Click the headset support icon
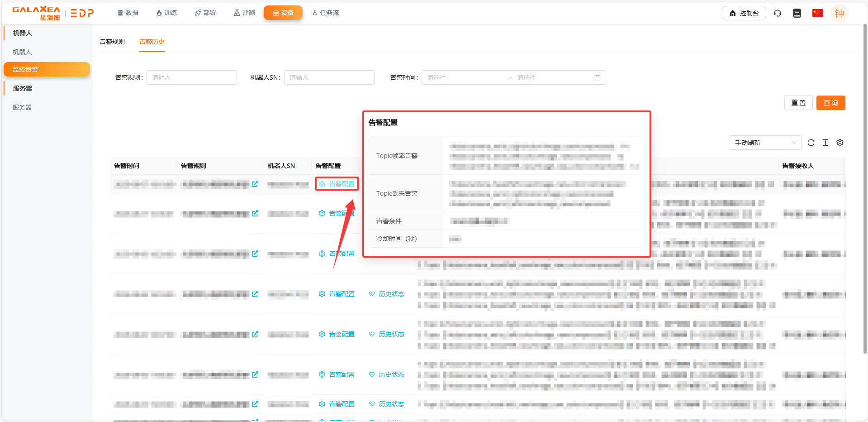868x422 pixels. pos(778,13)
